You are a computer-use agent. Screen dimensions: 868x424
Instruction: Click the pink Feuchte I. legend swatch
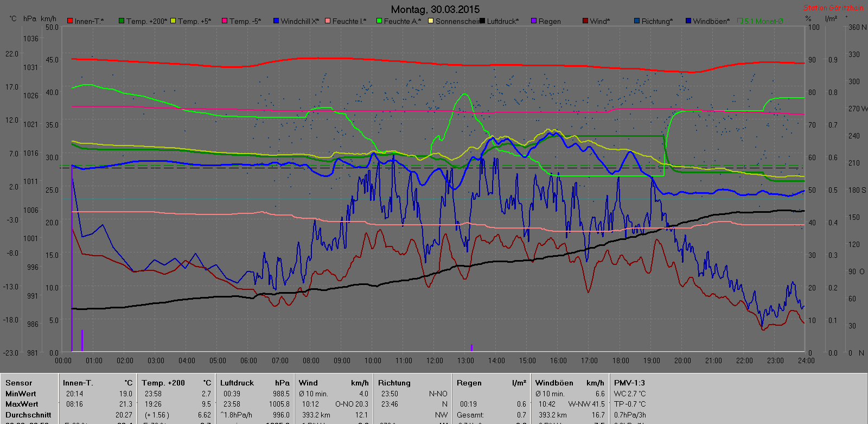click(328, 21)
